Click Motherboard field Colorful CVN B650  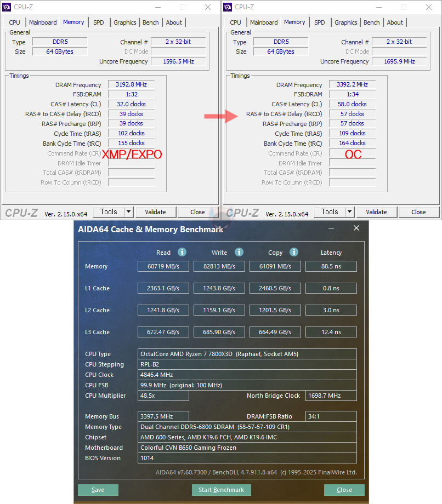[247, 448]
